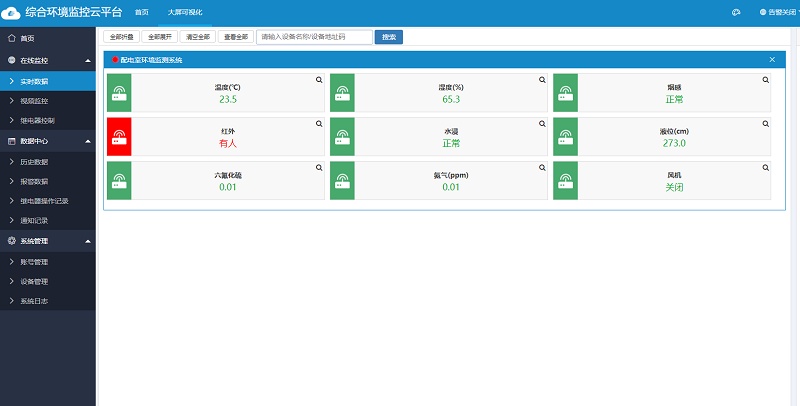Click the red 红外 sensor alarm icon
This screenshot has width=800, height=406.
[119, 137]
